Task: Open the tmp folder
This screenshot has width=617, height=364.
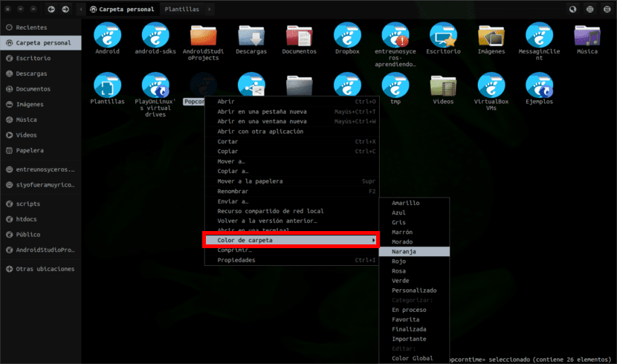Action: click(395, 85)
